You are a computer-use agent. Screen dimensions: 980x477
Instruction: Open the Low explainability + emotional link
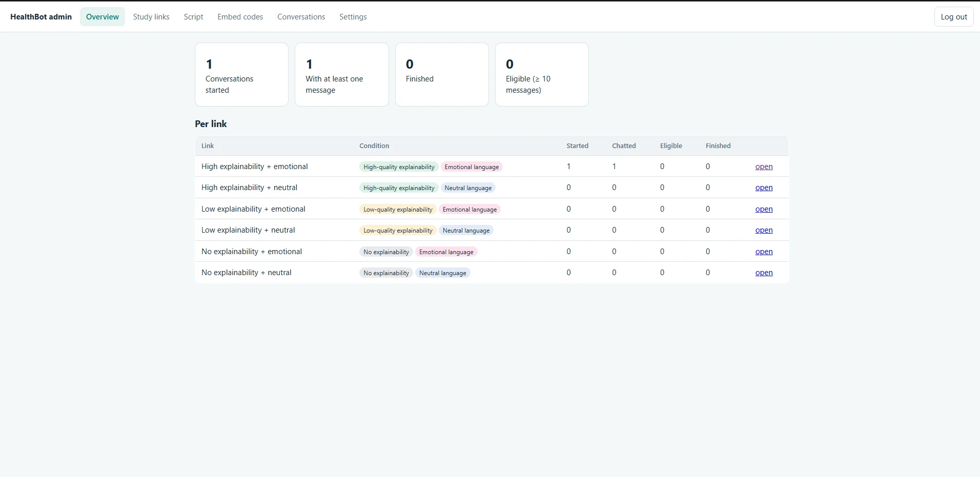tap(764, 209)
